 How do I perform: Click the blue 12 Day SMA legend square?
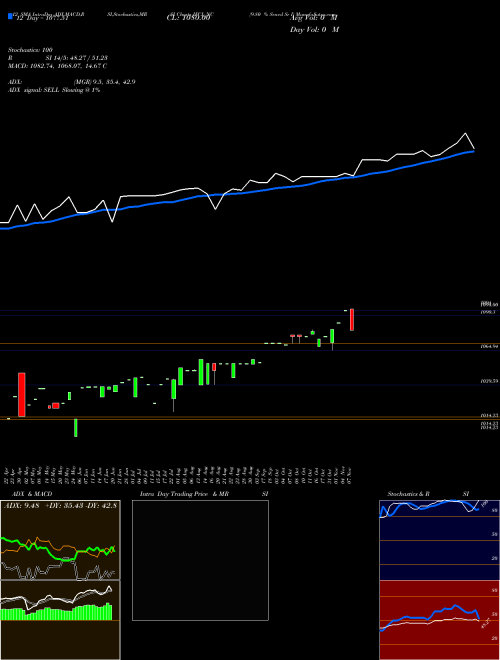tap(10, 16)
